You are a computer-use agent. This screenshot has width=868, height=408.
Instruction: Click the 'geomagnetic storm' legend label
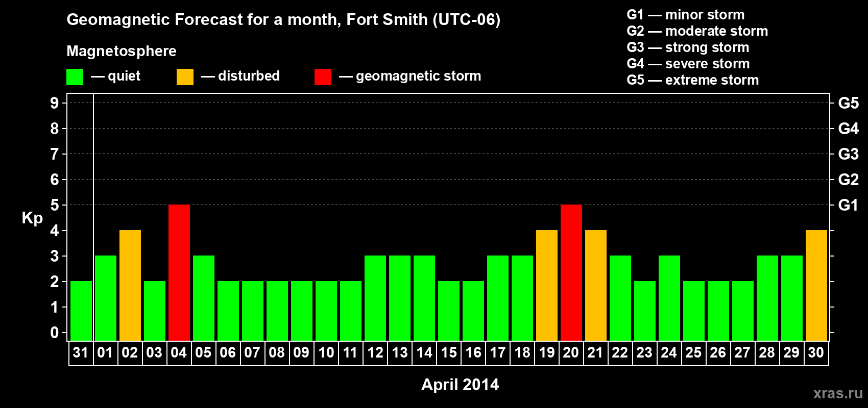418,76
